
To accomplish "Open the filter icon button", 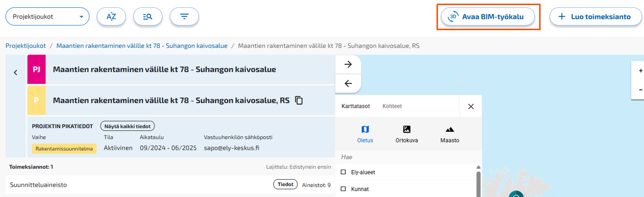I will [x=184, y=17].
